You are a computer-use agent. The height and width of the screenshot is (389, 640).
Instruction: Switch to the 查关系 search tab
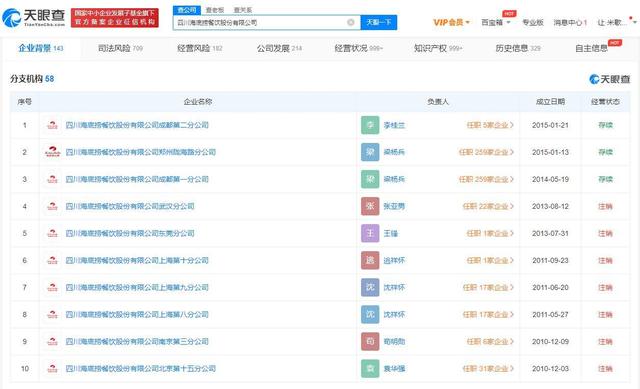[243, 10]
